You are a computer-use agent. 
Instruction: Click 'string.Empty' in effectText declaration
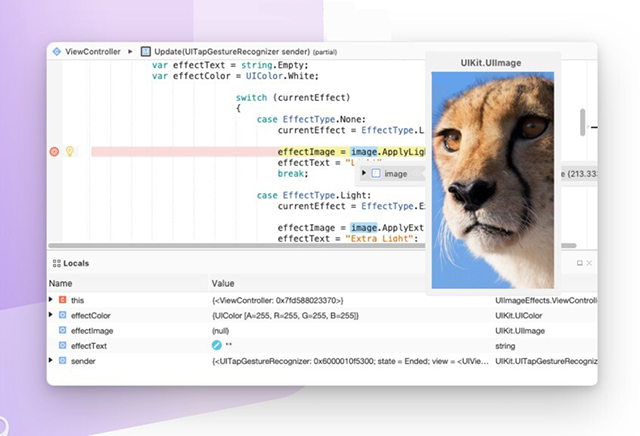[x=273, y=65]
